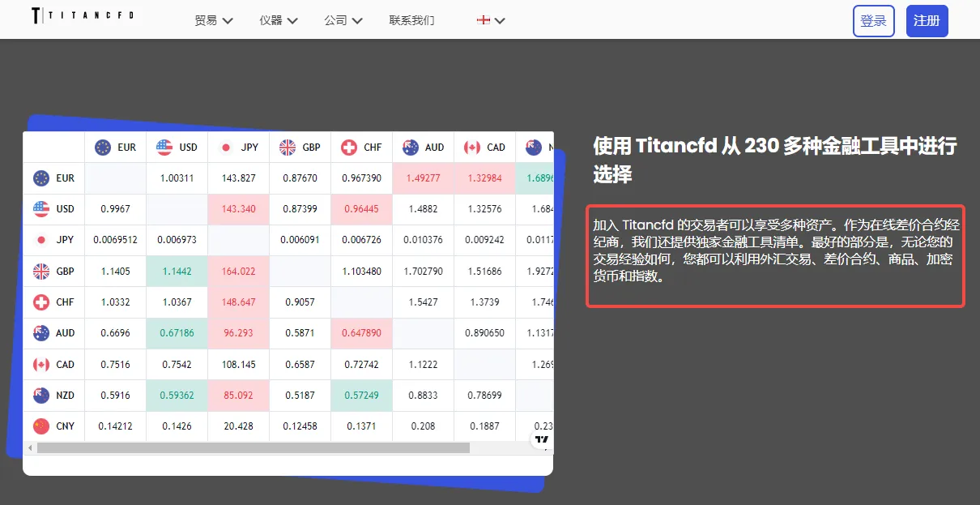
Task: Click CNY/EUR rate 0.14212
Action: click(115, 426)
